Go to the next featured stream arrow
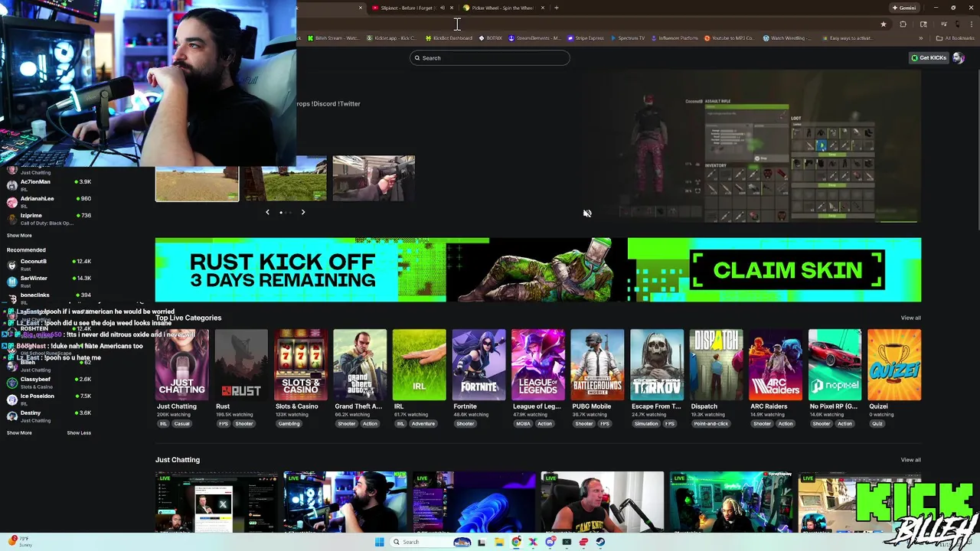The image size is (980, 551). tap(303, 213)
